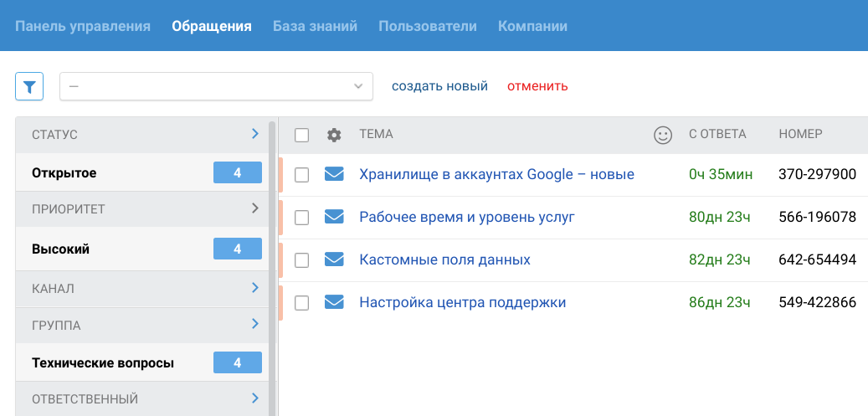The image size is (868, 416).
Task: Check the box for Кастомные поля данных
Action: [301, 260]
